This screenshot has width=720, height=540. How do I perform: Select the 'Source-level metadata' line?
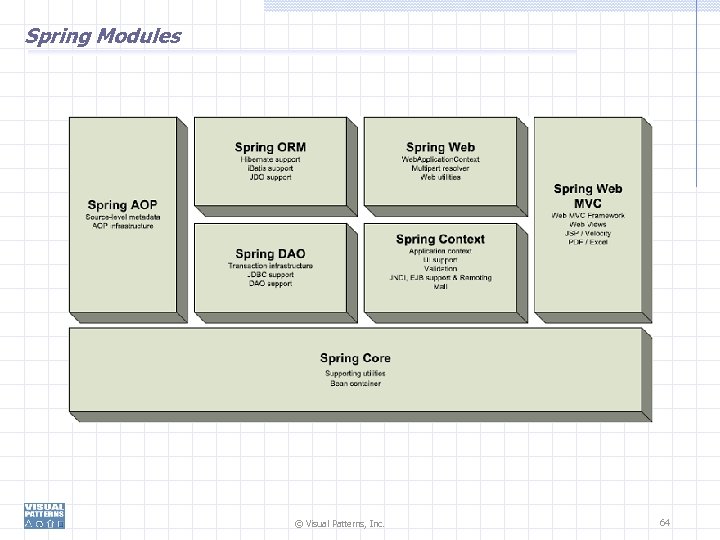(x=123, y=217)
